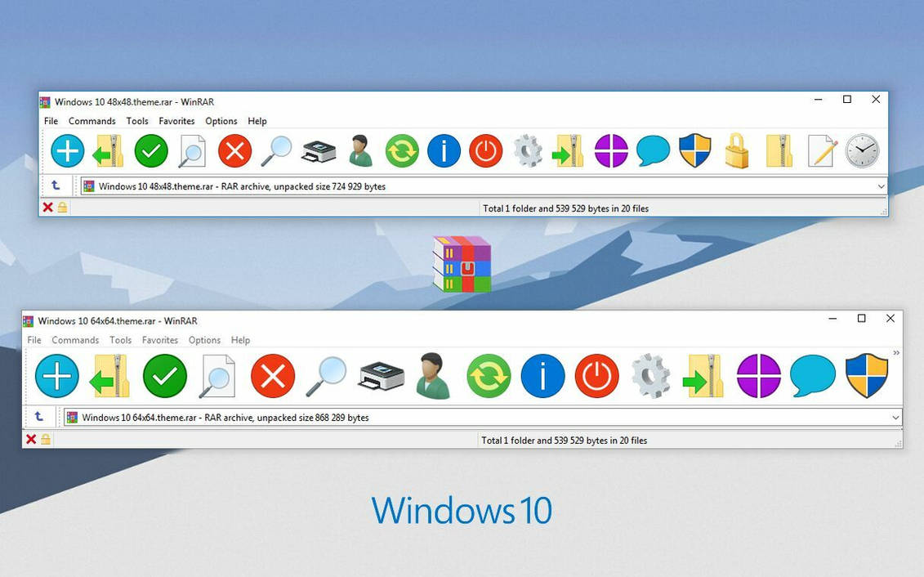Click green-arrow archive icon in 48x48 window
924x577 pixels.
point(568,151)
